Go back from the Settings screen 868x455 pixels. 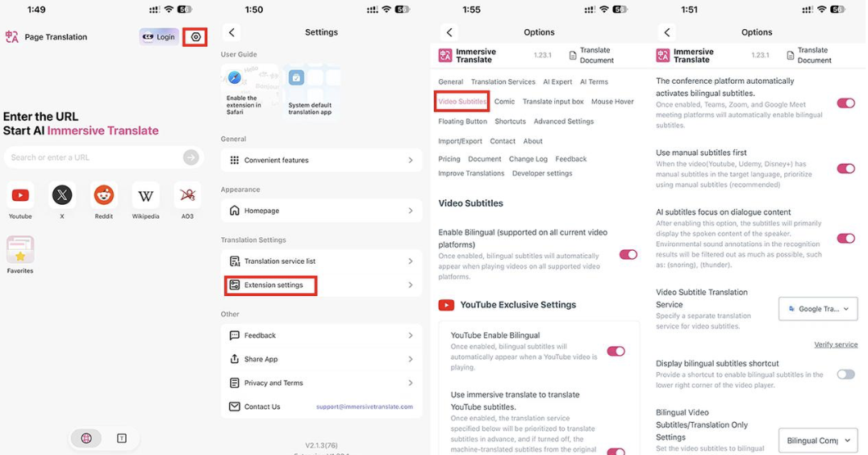tap(232, 32)
